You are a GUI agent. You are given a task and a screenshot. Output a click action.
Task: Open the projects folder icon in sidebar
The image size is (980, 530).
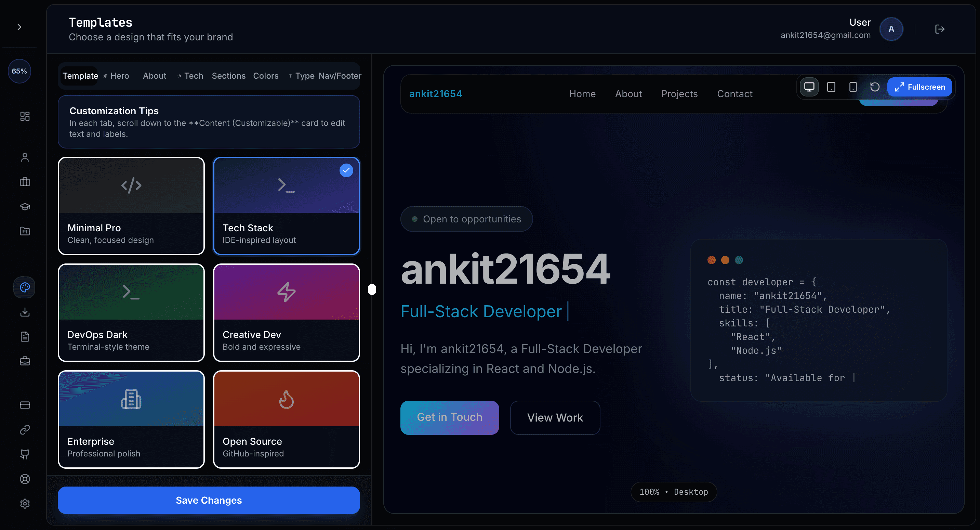tap(25, 231)
